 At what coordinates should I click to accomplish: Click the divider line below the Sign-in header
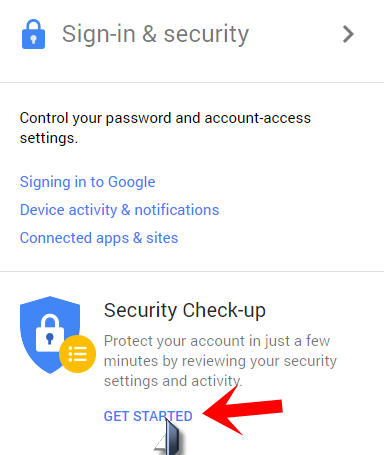pos(192,82)
